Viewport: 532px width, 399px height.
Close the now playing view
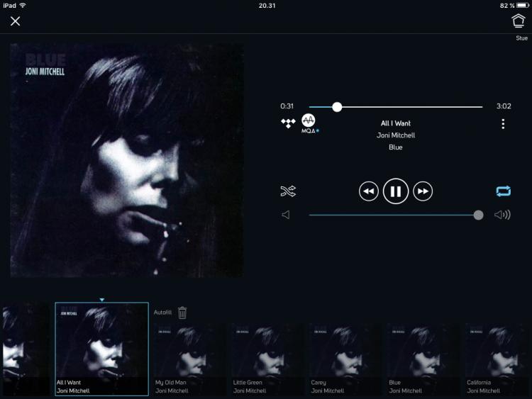15,21
